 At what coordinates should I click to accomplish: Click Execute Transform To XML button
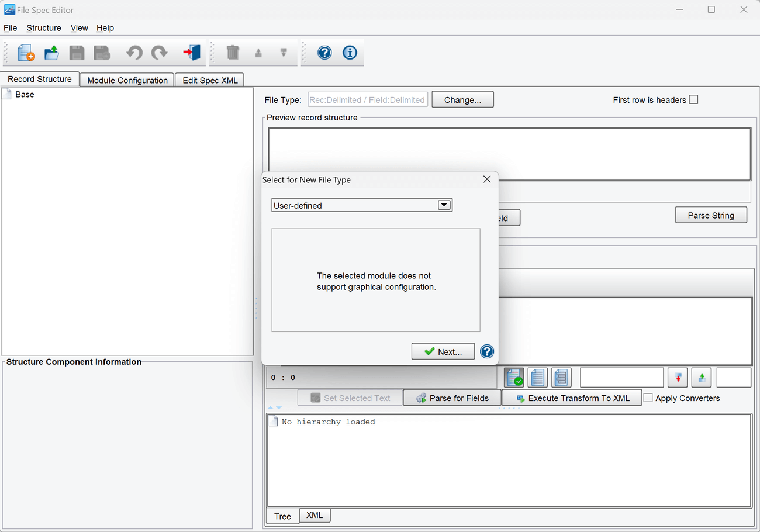[572, 398]
